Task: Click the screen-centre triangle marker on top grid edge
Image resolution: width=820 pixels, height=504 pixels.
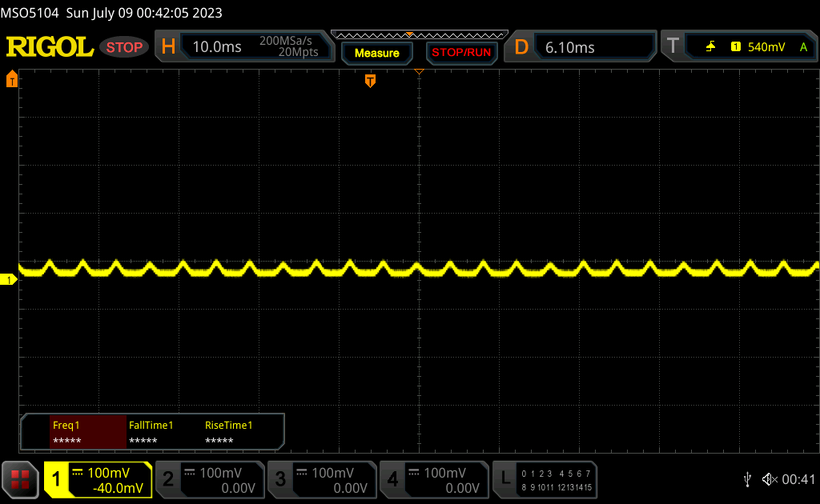Action: pyautogui.click(x=419, y=71)
